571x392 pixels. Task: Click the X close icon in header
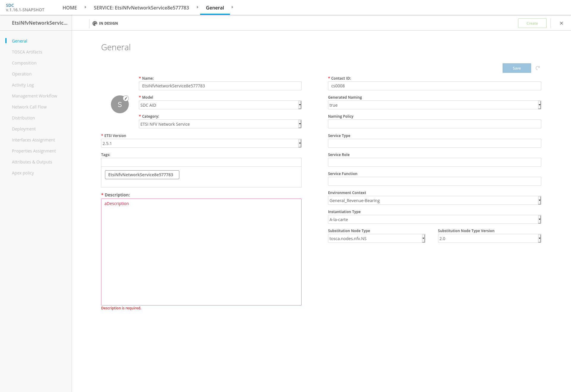click(x=561, y=23)
